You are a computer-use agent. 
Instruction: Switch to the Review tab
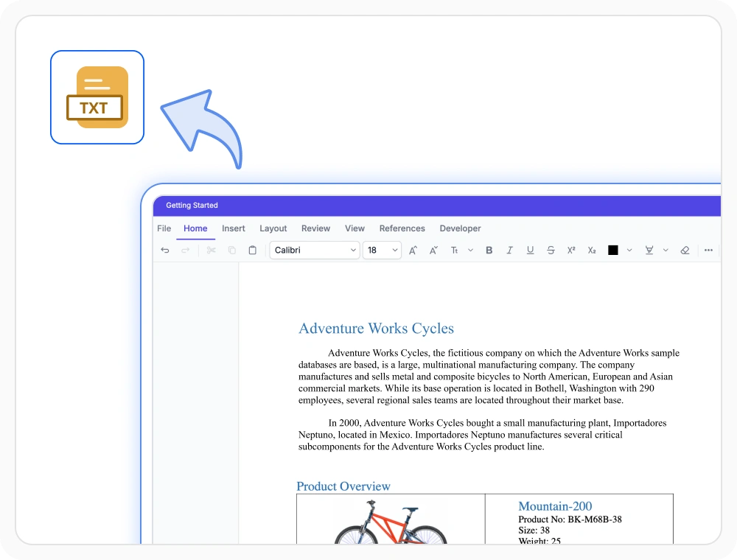pos(316,228)
